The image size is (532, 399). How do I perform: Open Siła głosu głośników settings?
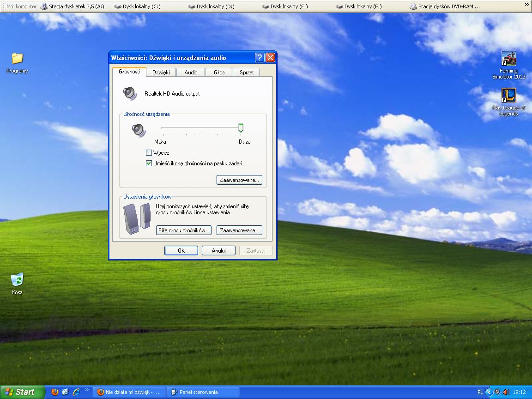pos(183,230)
